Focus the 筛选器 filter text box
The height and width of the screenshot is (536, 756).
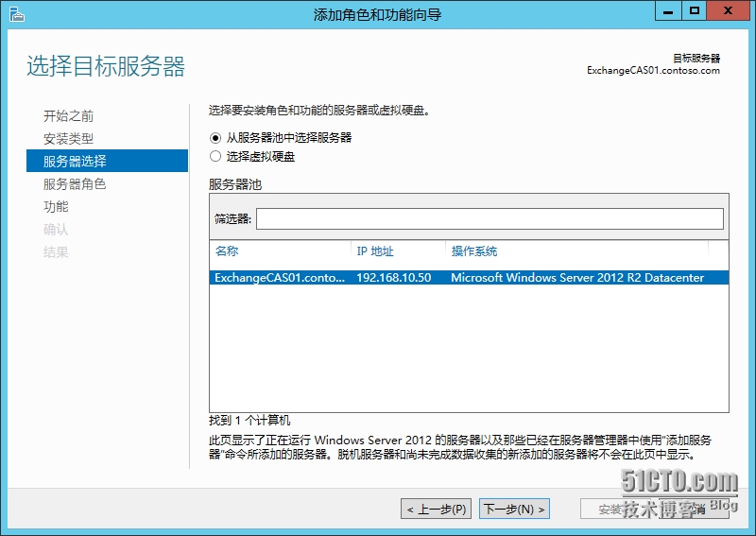coord(490,219)
